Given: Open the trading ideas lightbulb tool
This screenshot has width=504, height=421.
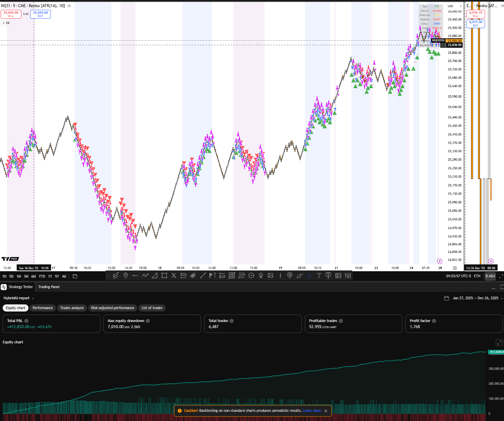Looking at the screenshot, I should click(260, 276).
